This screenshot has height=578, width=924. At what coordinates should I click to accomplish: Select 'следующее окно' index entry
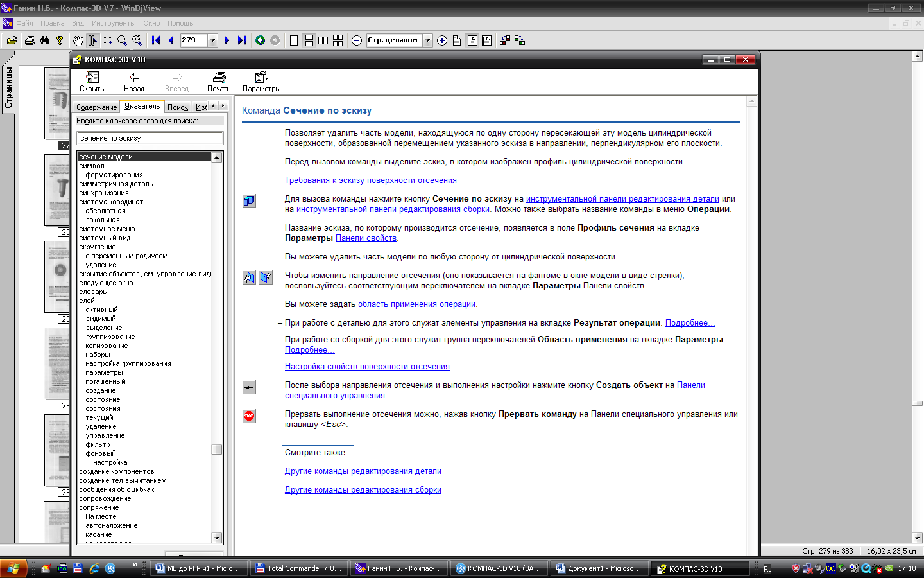point(106,283)
